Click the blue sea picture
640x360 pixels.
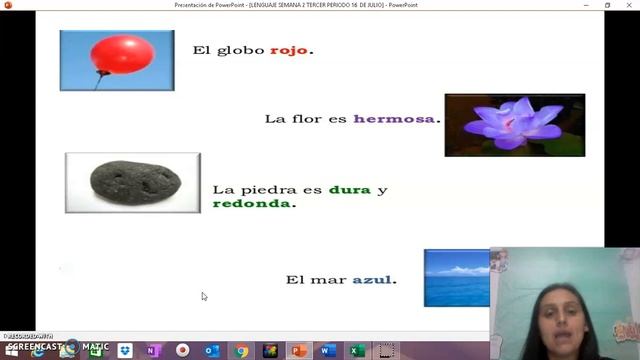[x=457, y=278]
